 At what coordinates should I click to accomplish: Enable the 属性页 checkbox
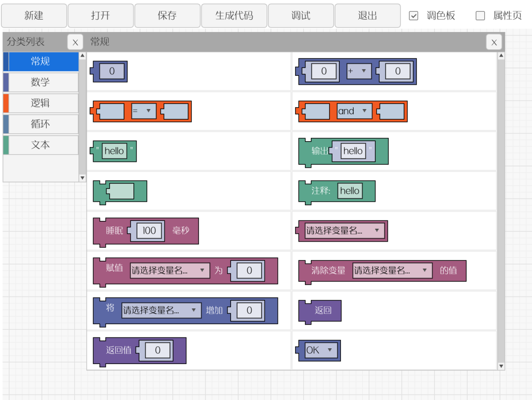pyautogui.click(x=480, y=16)
